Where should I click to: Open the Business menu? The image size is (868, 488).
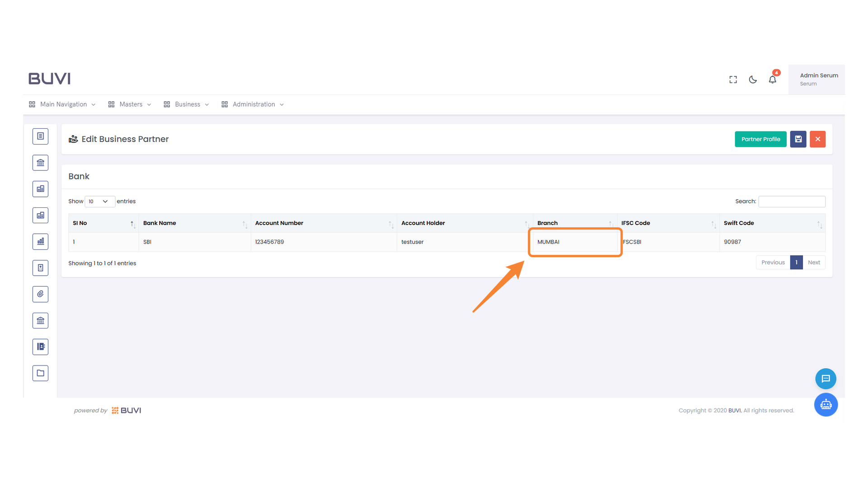[x=187, y=104]
